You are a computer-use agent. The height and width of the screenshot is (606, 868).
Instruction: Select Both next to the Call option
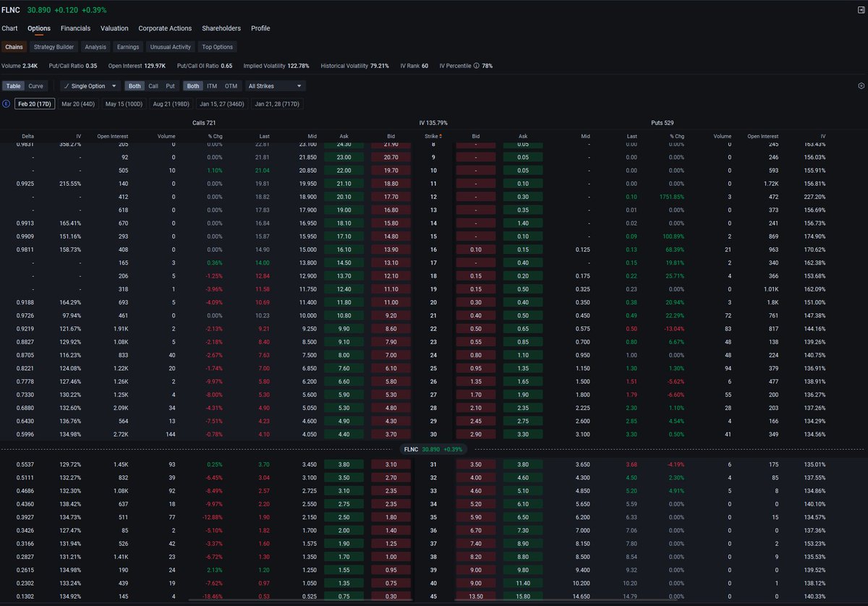(x=135, y=86)
